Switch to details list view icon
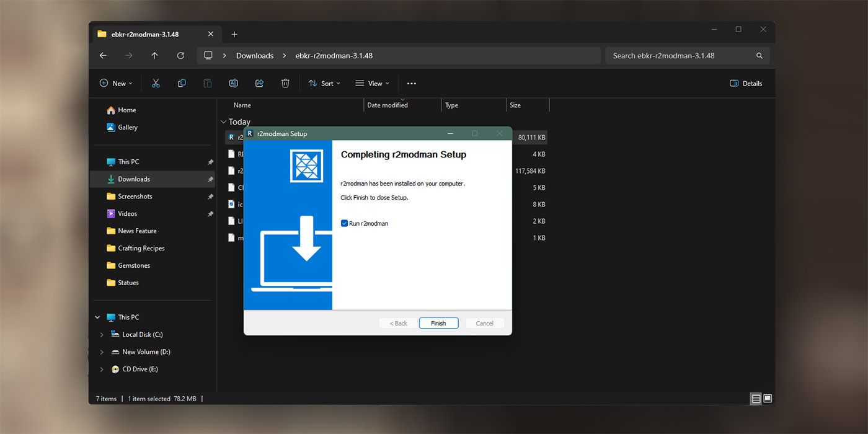Image resolution: width=868 pixels, height=434 pixels. (756, 399)
